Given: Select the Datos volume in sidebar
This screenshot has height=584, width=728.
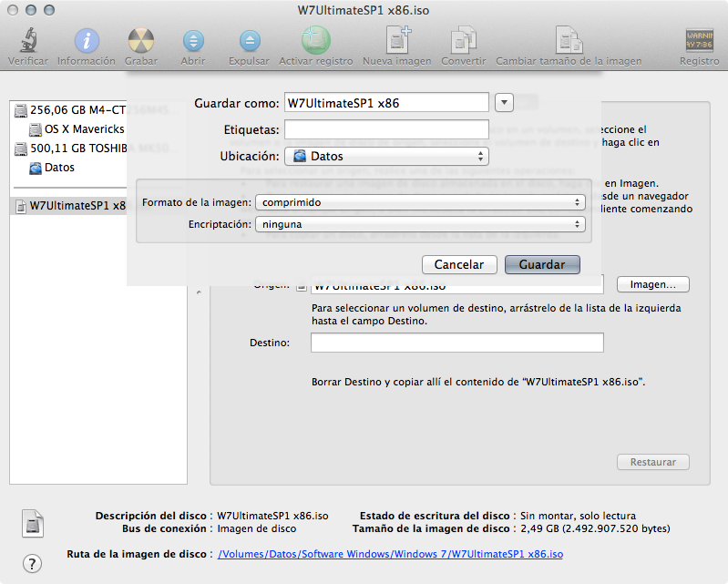Looking at the screenshot, I should pos(52,167).
